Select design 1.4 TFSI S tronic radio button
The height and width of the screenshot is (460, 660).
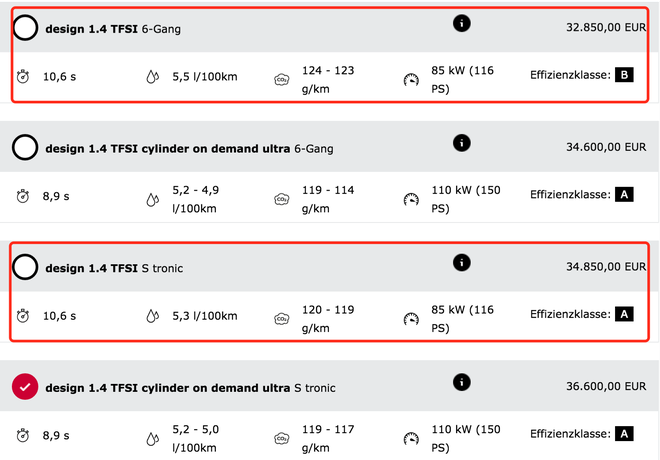pos(26,267)
